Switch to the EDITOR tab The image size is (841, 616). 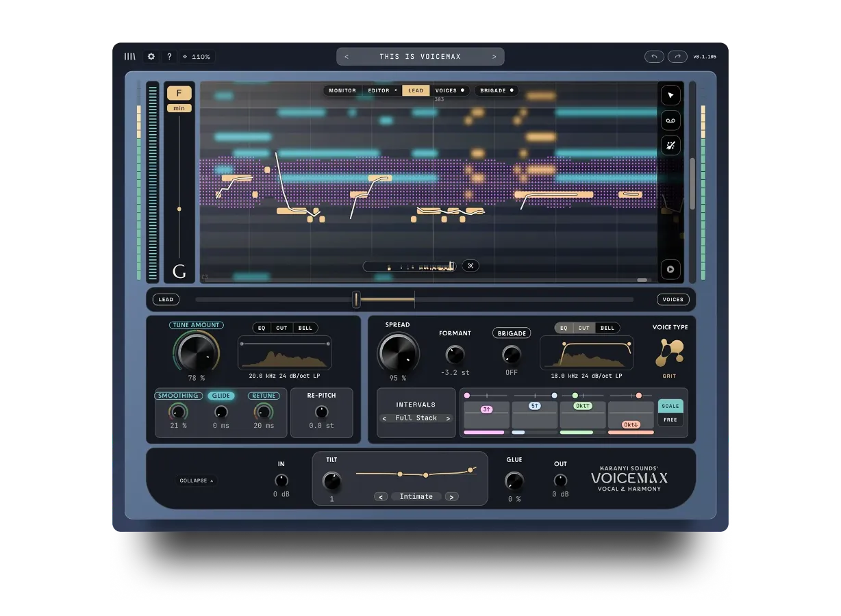(x=379, y=90)
